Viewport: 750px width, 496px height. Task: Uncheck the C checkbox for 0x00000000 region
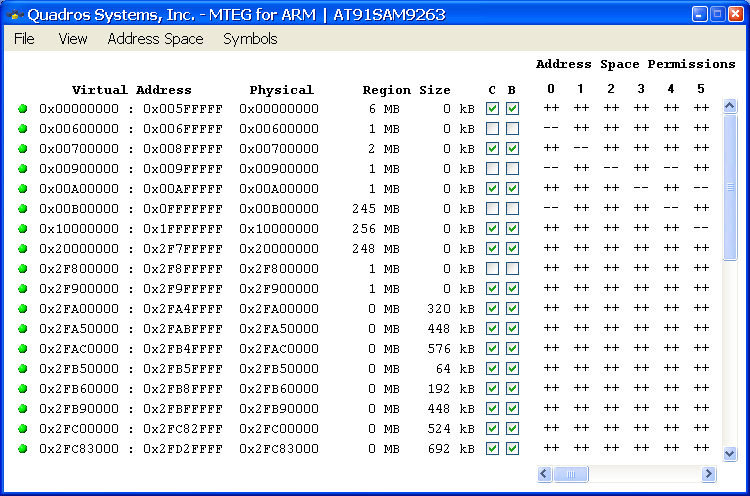pos(492,109)
